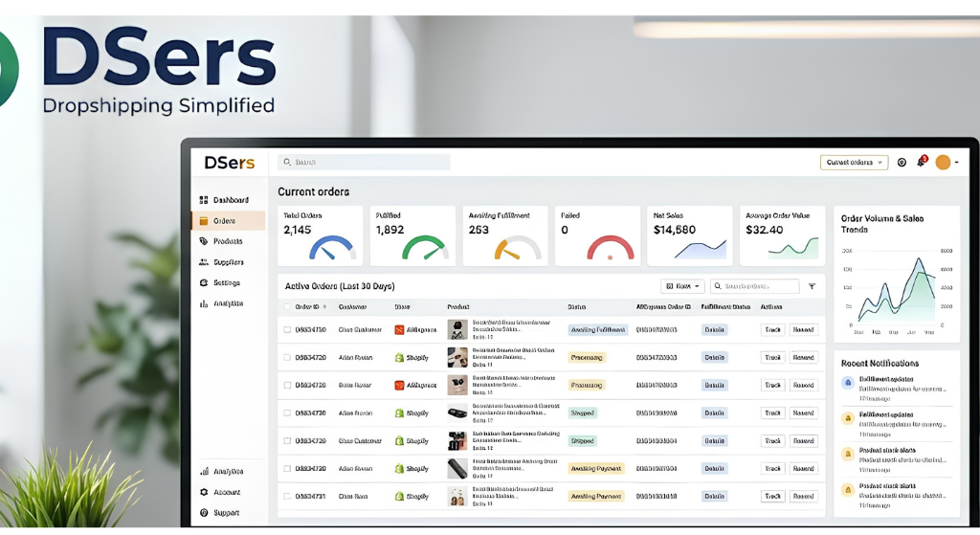This screenshot has width=980, height=535.
Task: Toggle select-all checkbox in orders table header
Action: tap(287, 307)
